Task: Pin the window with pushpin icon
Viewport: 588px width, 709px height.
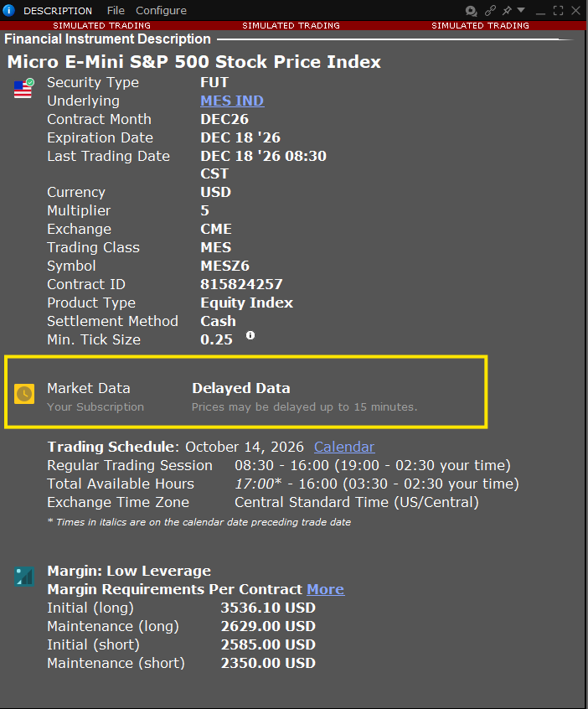Action: click(x=507, y=10)
